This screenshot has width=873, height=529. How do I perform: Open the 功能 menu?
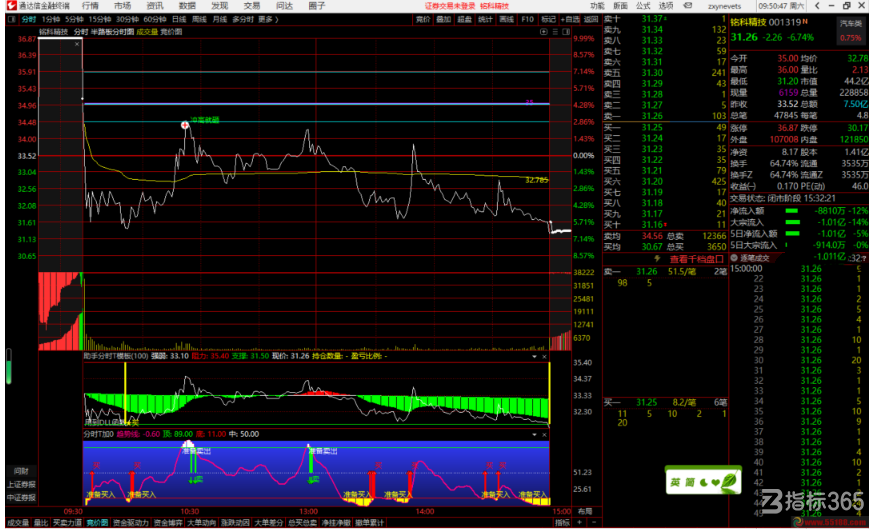coord(597,6)
